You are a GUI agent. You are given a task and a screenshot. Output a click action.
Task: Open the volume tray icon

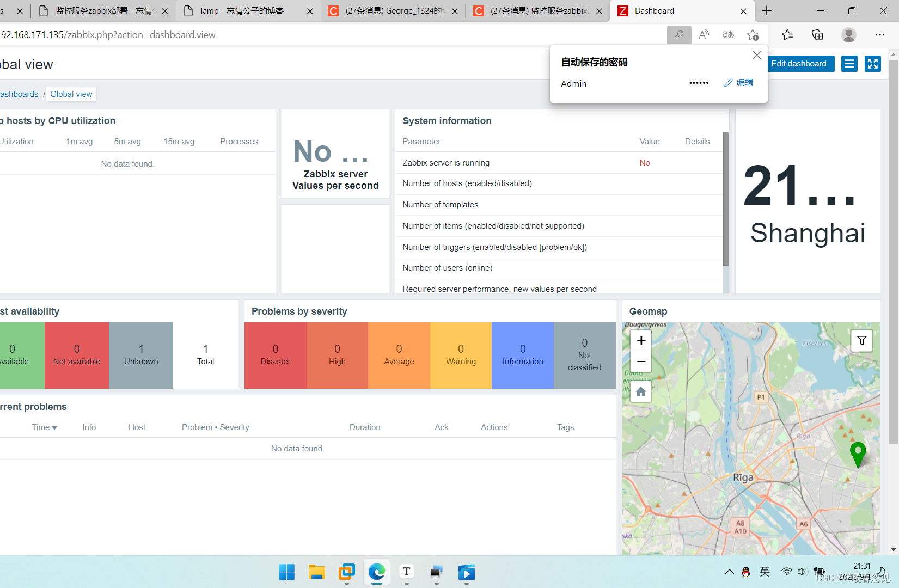802,572
